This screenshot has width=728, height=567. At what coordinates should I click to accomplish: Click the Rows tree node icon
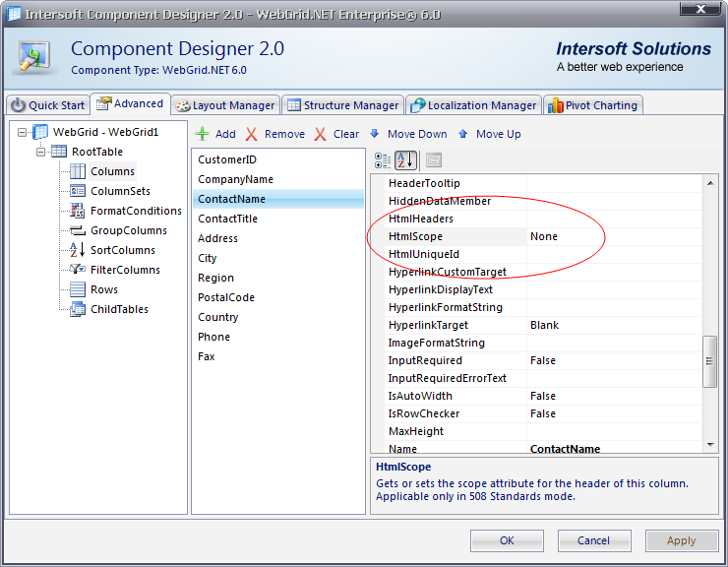pos(78,289)
